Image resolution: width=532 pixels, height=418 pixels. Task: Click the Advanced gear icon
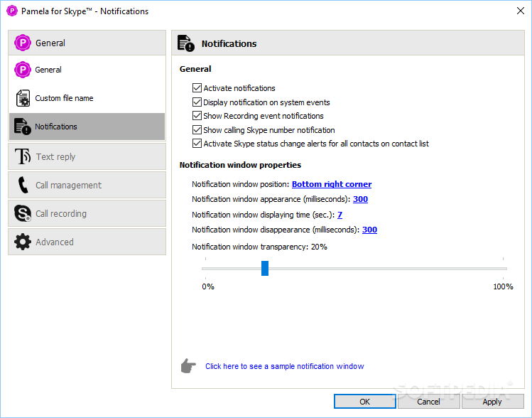(x=23, y=242)
